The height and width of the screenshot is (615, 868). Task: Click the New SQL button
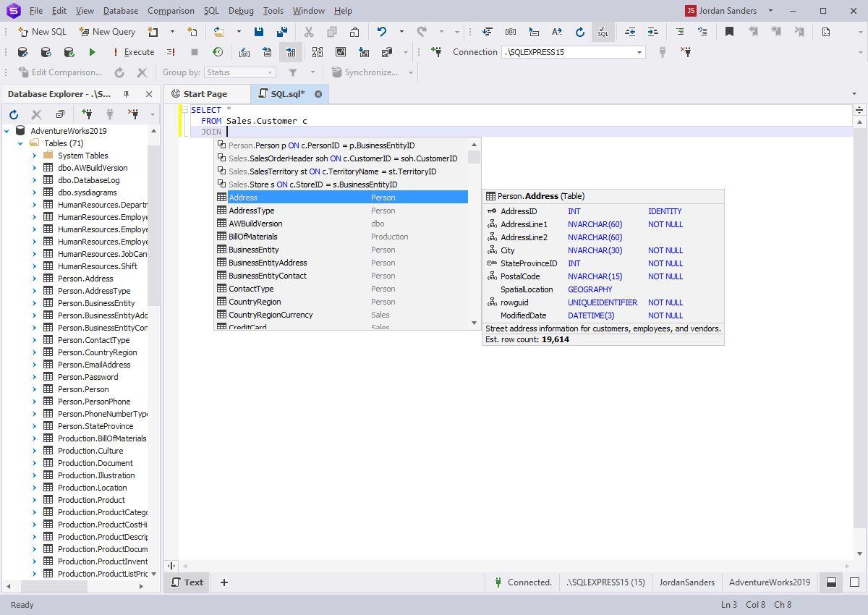point(42,32)
